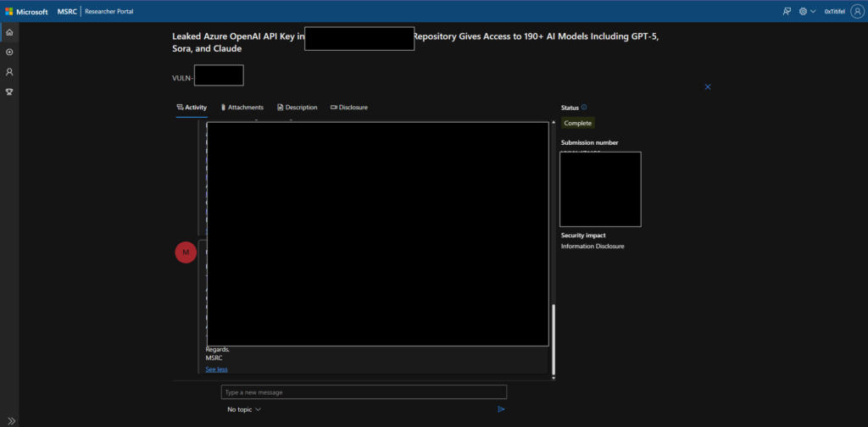
Task: Click the See less link
Action: pyautogui.click(x=216, y=369)
